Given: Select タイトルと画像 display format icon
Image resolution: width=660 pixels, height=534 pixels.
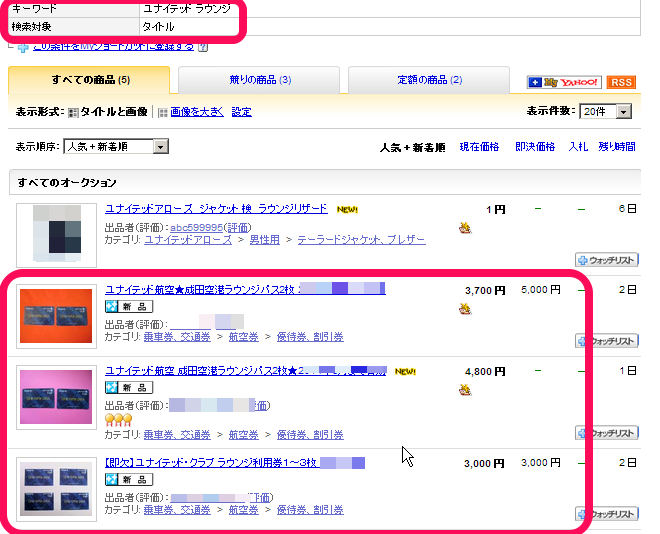Looking at the screenshot, I should tap(73, 112).
